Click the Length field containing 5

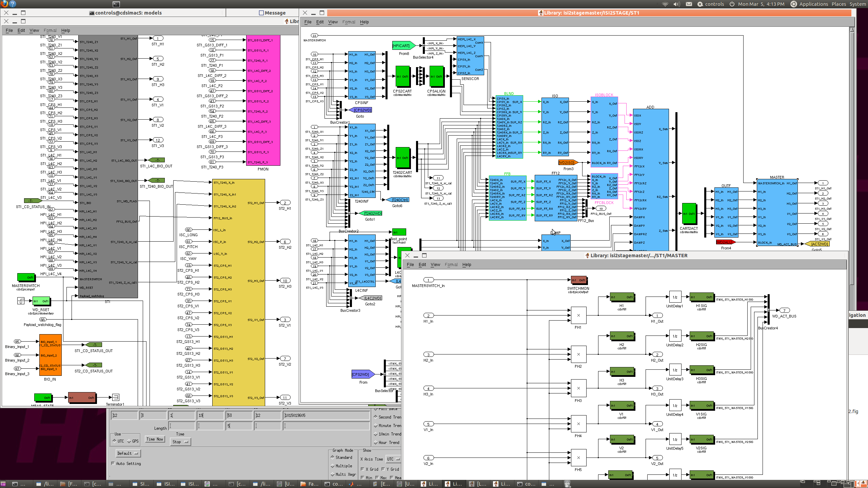pos(239,426)
